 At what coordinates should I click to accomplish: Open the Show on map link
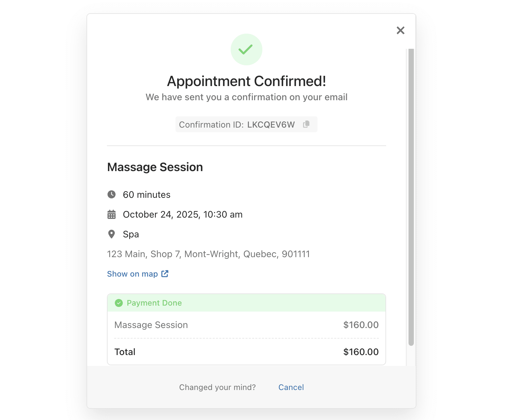point(133,274)
